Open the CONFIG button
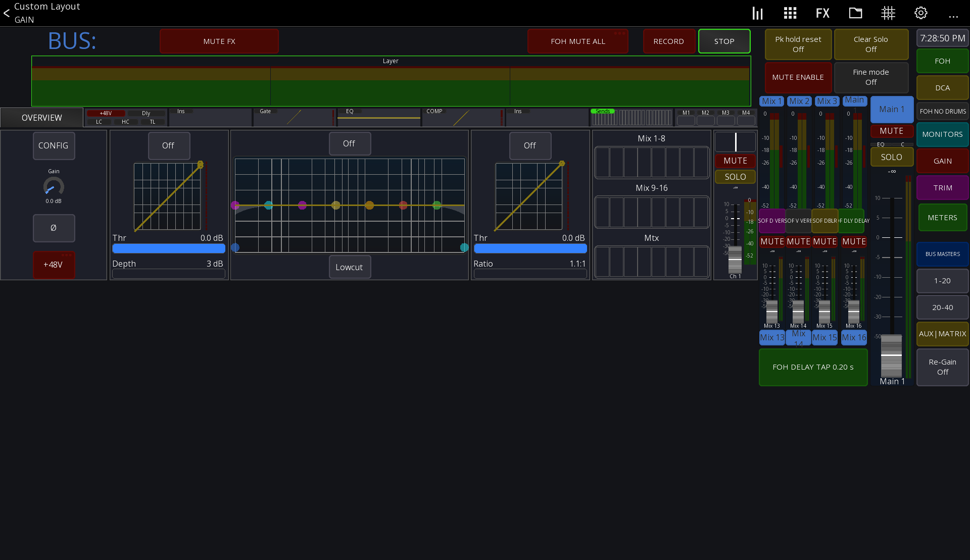970x560 pixels. click(54, 145)
